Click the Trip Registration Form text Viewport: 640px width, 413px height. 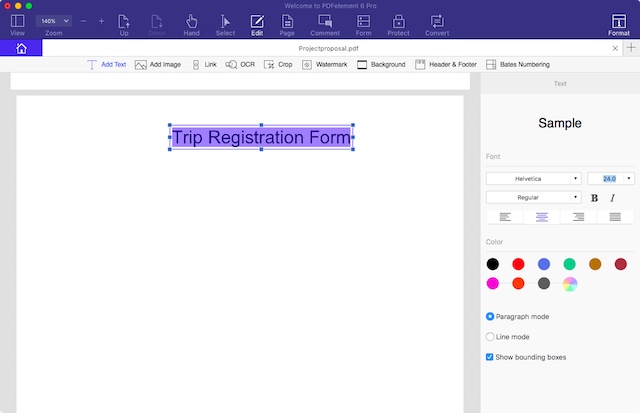(261, 137)
